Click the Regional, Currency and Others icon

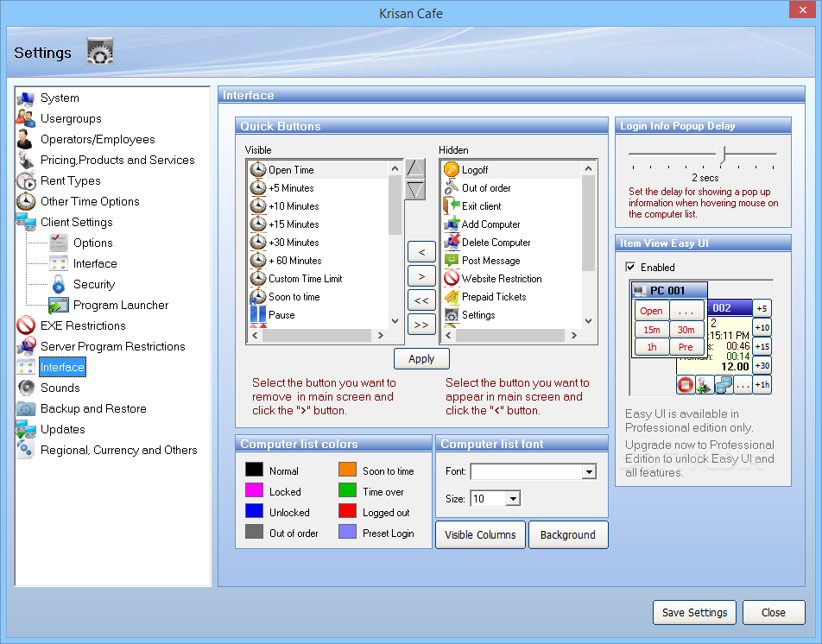pyautogui.click(x=26, y=450)
